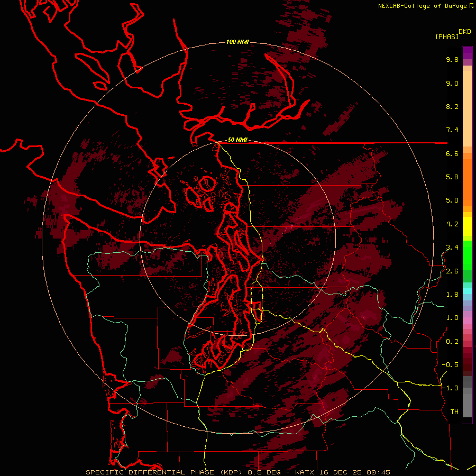Click the 9.0 color scale value

tap(452, 84)
